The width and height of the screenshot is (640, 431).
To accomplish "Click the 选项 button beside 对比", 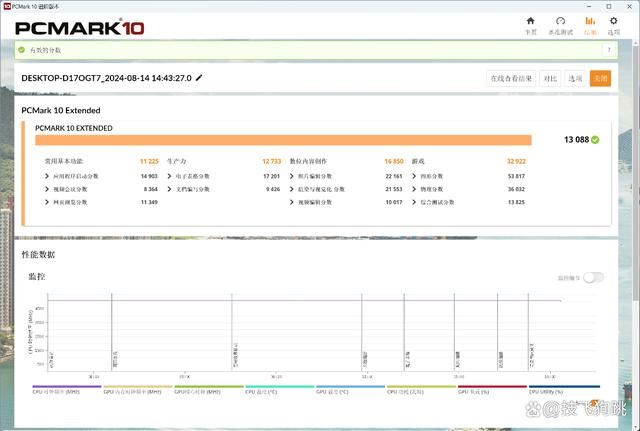I will click(x=575, y=78).
